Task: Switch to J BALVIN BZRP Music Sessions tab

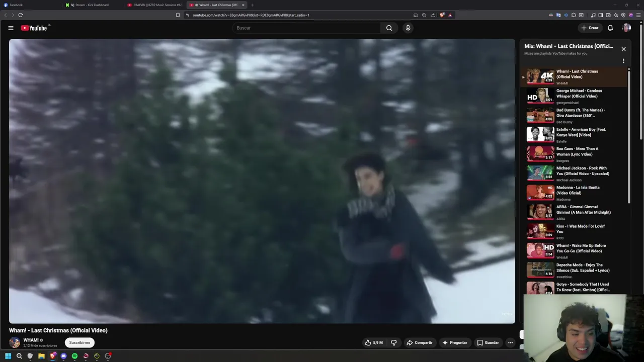Action: point(155,5)
